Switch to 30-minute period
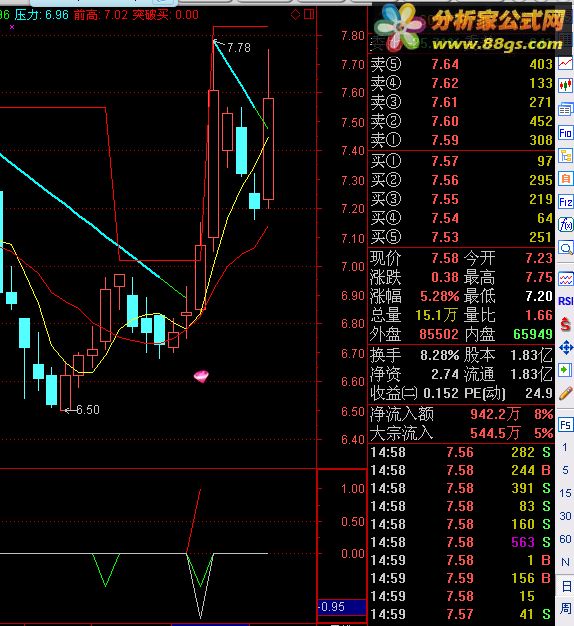The image size is (574, 626). pos(565,516)
